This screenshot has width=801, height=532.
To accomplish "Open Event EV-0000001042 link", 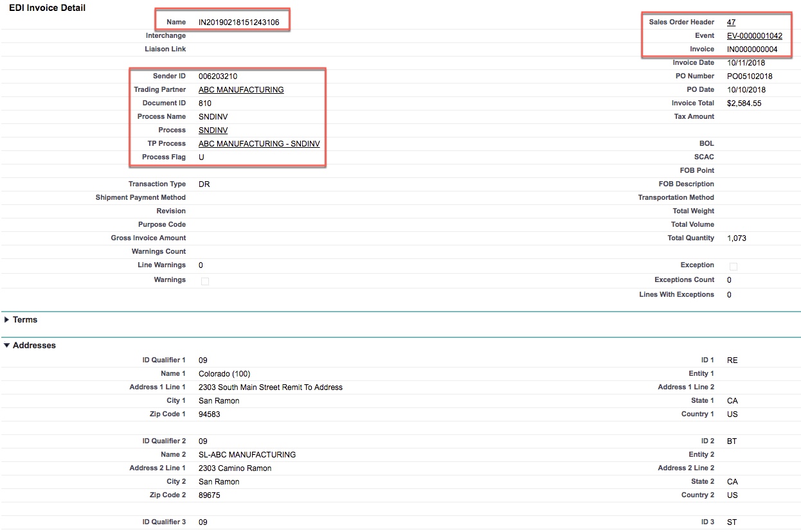I will pyautogui.click(x=755, y=36).
